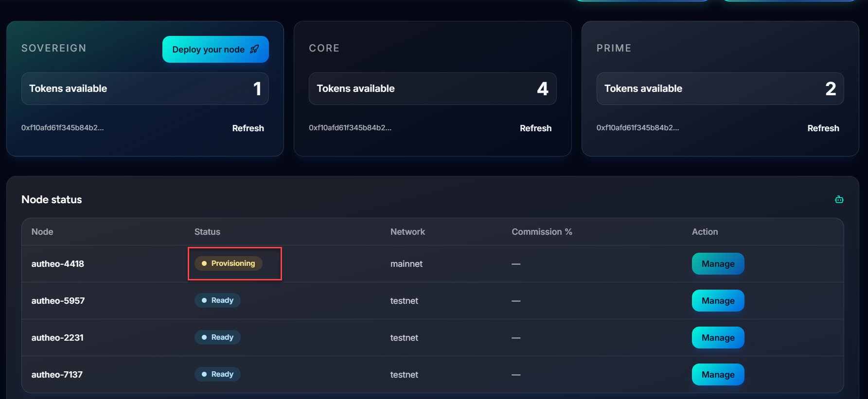Click Prime wallet address 0xf10afd61f345b84b2...

click(638, 128)
